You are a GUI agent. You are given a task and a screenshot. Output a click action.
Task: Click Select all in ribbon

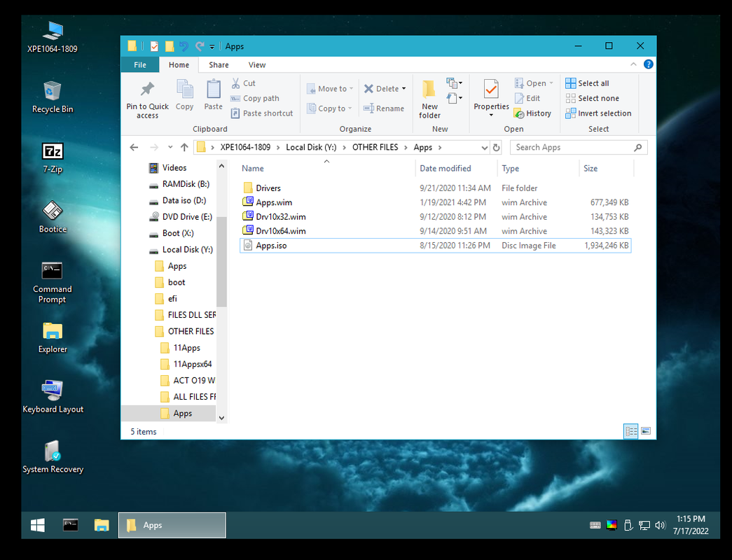pos(587,83)
